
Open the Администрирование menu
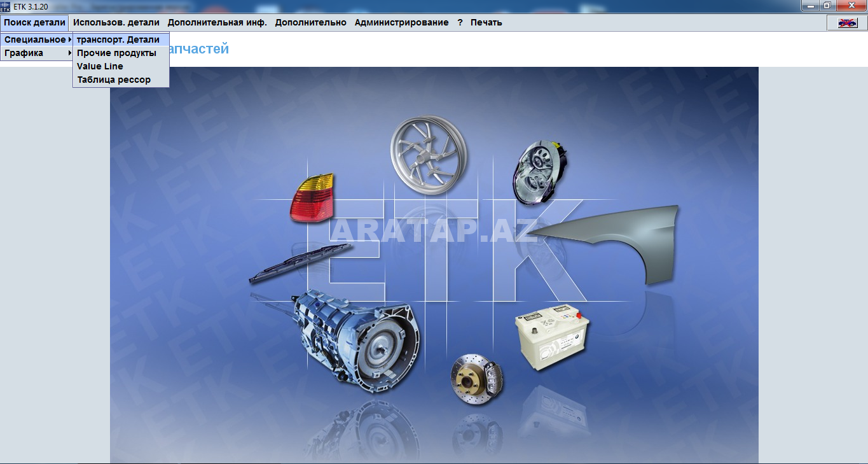(402, 22)
